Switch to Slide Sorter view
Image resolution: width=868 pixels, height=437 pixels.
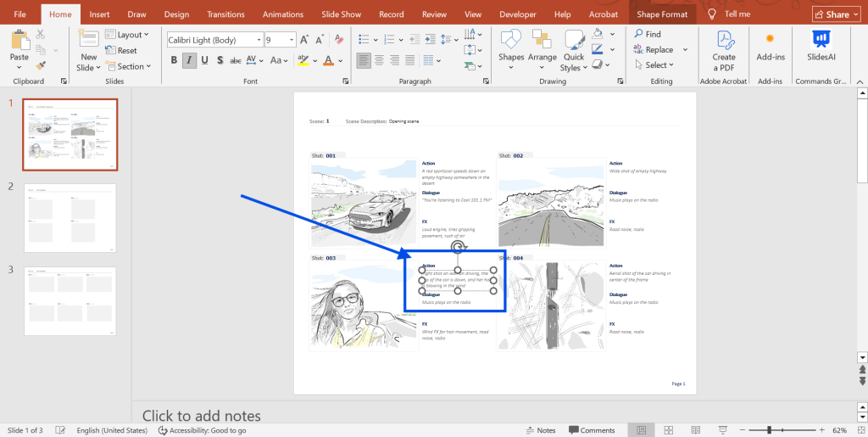point(668,430)
